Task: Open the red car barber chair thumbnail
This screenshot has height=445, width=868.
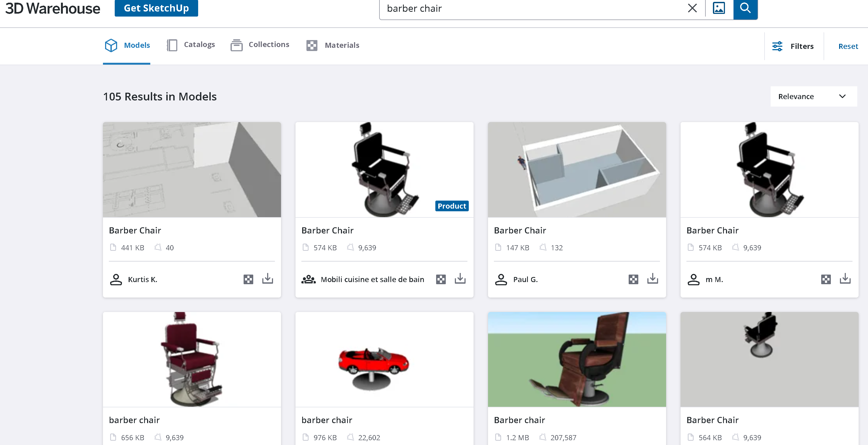Action: (x=384, y=359)
